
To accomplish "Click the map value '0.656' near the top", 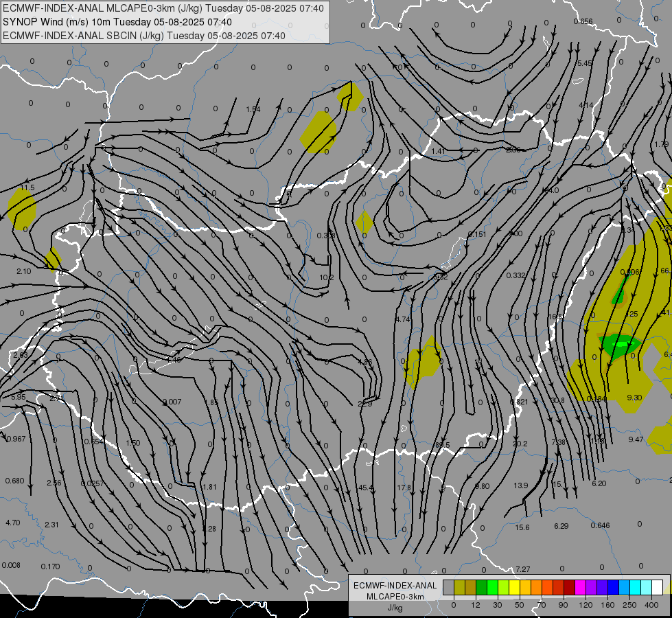I will tap(583, 21).
